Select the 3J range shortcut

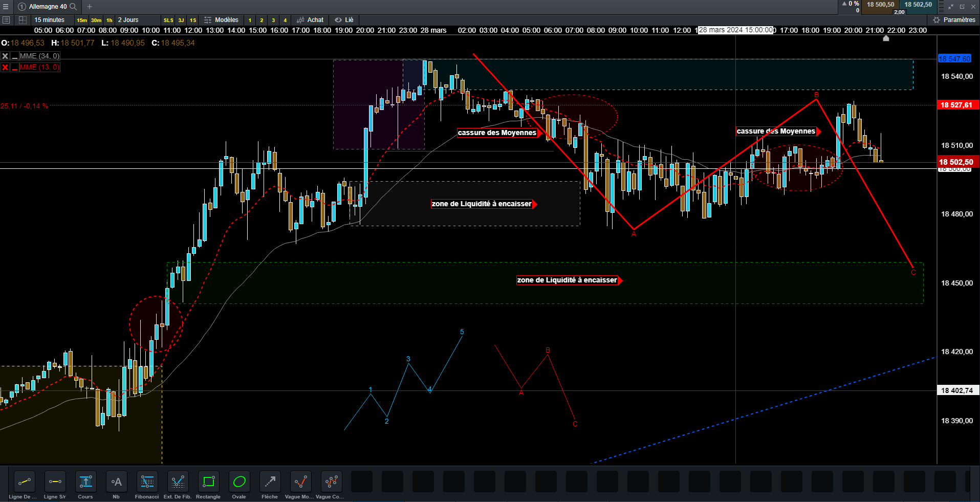pyautogui.click(x=181, y=20)
